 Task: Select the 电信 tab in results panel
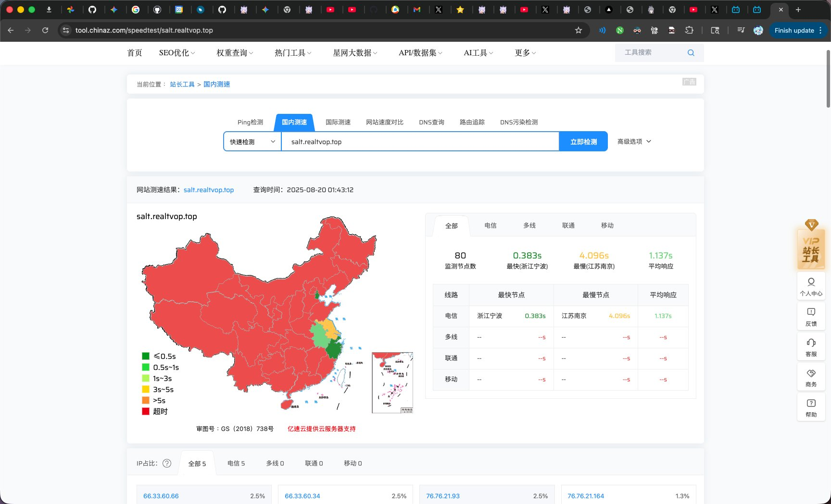(x=490, y=225)
